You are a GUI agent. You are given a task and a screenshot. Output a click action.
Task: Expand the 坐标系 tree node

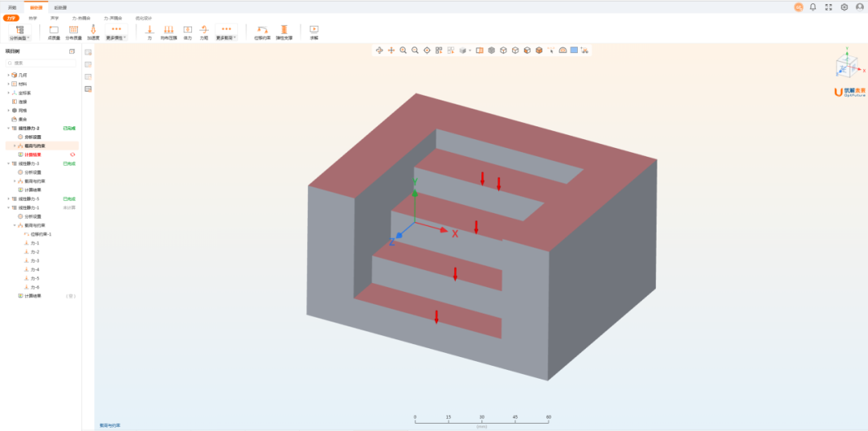click(8, 92)
